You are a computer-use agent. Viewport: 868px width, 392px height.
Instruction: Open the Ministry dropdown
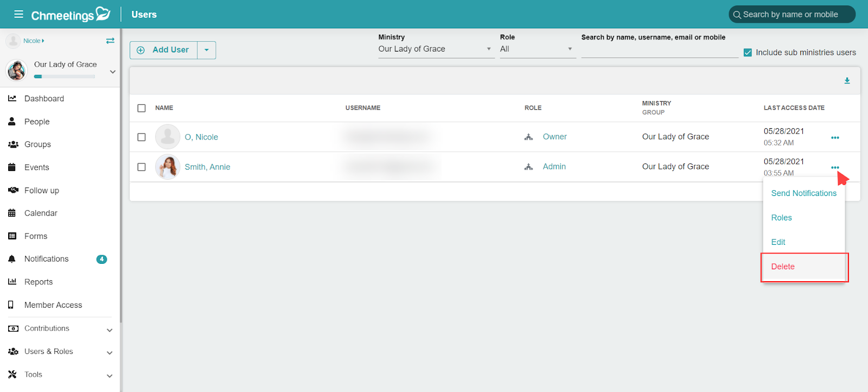click(436, 49)
